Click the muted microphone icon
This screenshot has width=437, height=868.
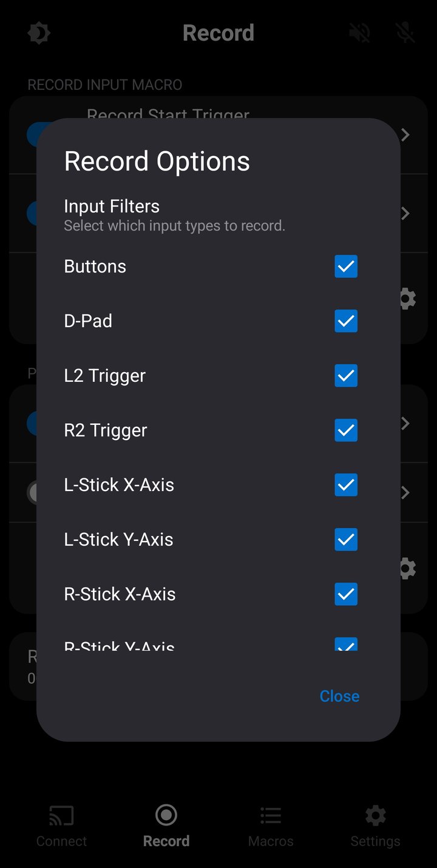tap(405, 33)
